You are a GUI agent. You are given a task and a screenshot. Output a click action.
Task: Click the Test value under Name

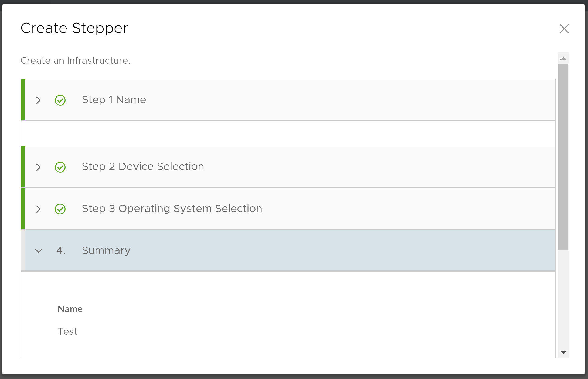click(x=67, y=331)
